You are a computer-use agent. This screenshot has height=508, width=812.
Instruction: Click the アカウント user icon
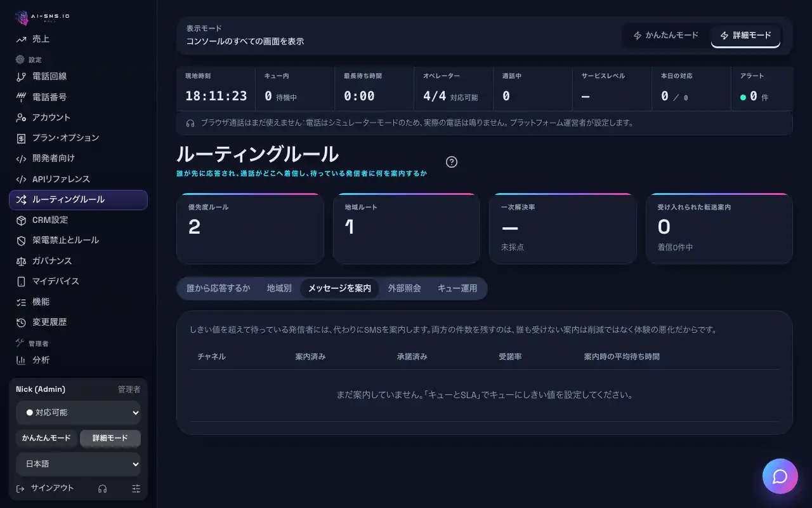click(x=22, y=117)
